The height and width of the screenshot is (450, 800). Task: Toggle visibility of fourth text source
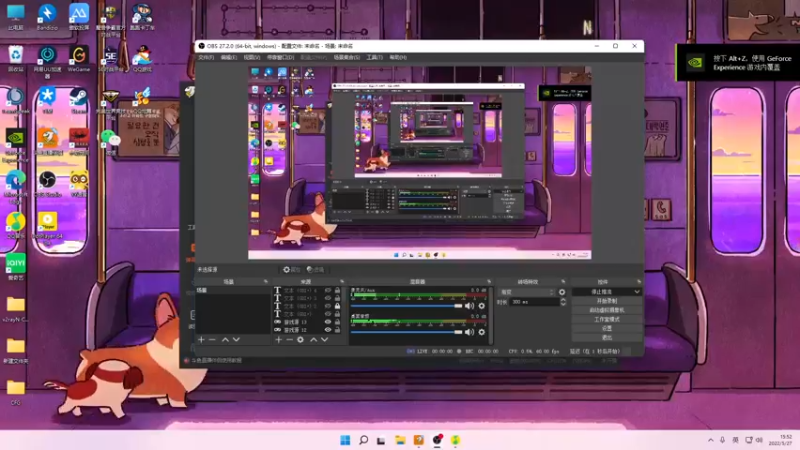click(328, 314)
